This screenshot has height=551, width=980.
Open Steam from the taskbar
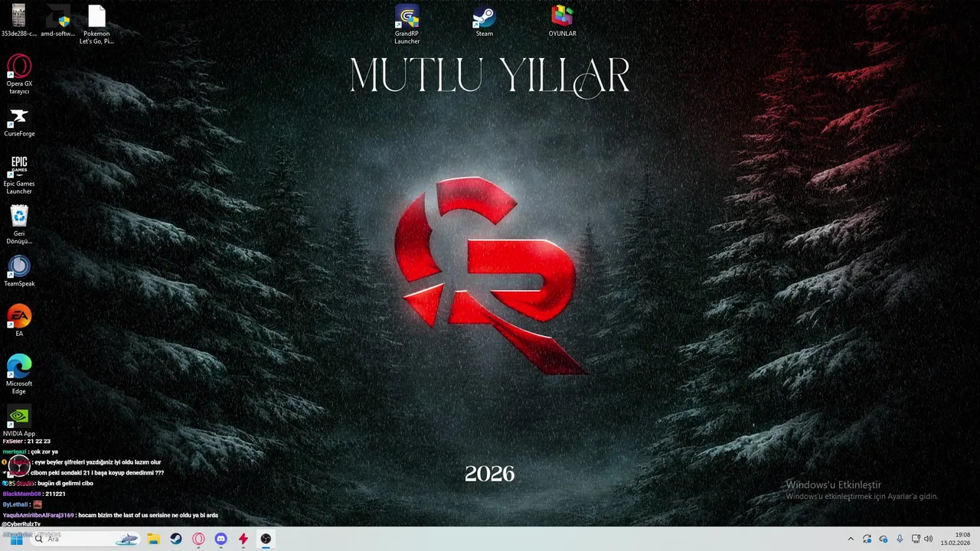click(176, 539)
